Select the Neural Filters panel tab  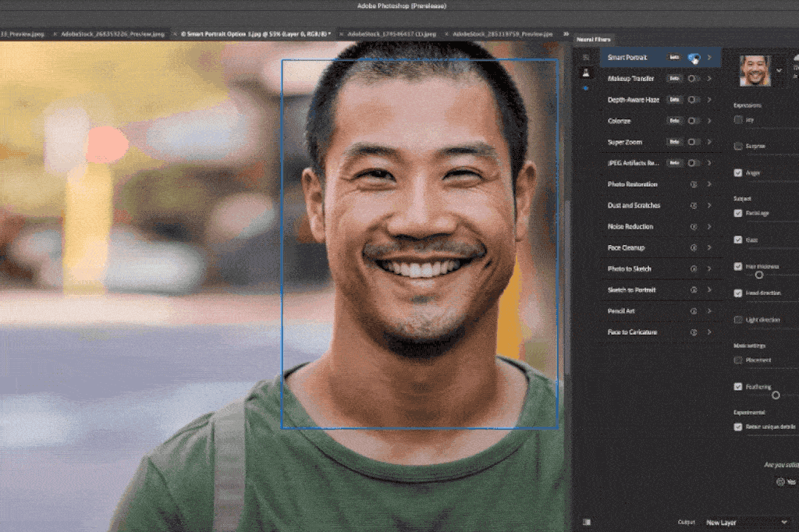(594, 39)
